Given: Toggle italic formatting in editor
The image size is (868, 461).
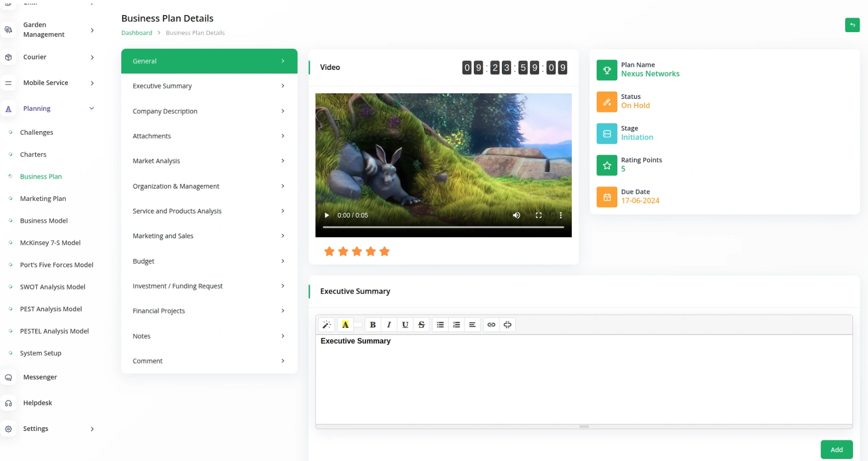Looking at the screenshot, I should tap(388, 325).
